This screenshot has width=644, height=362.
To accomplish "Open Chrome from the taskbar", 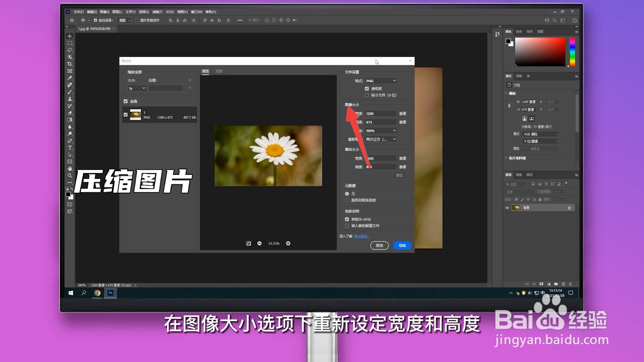I will pos(97,294).
